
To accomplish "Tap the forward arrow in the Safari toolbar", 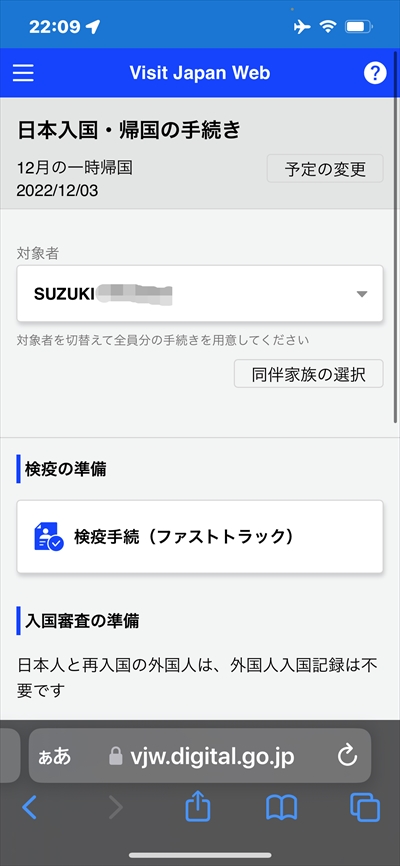I will coord(115,807).
